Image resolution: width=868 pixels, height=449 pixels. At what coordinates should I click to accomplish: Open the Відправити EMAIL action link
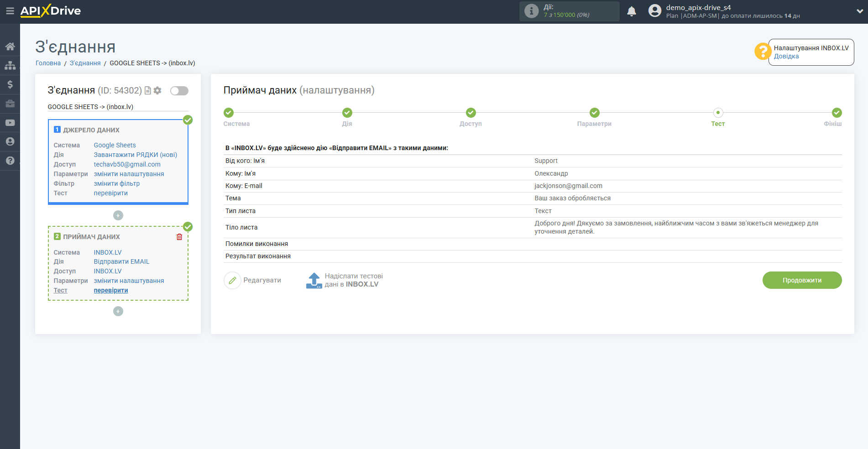[121, 261]
